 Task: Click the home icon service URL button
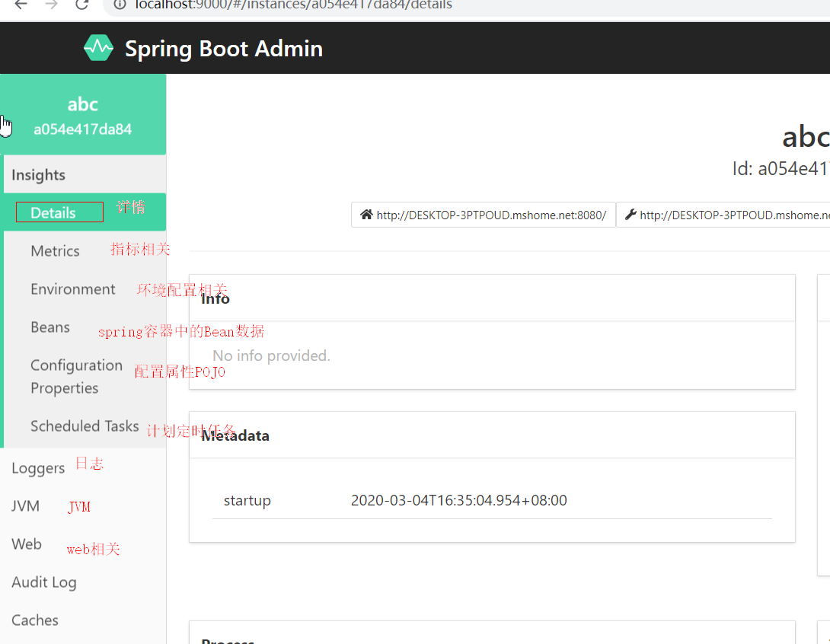[x=483, y=215]
